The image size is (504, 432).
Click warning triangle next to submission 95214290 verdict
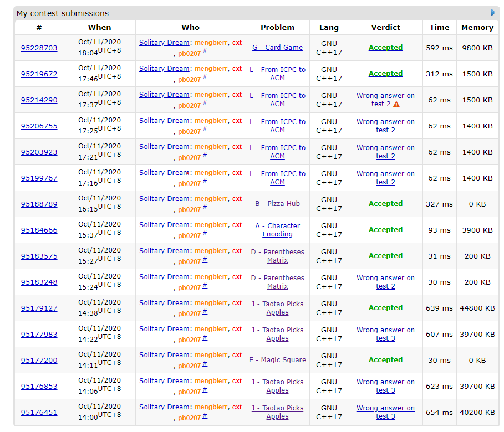tap(396, 104)
